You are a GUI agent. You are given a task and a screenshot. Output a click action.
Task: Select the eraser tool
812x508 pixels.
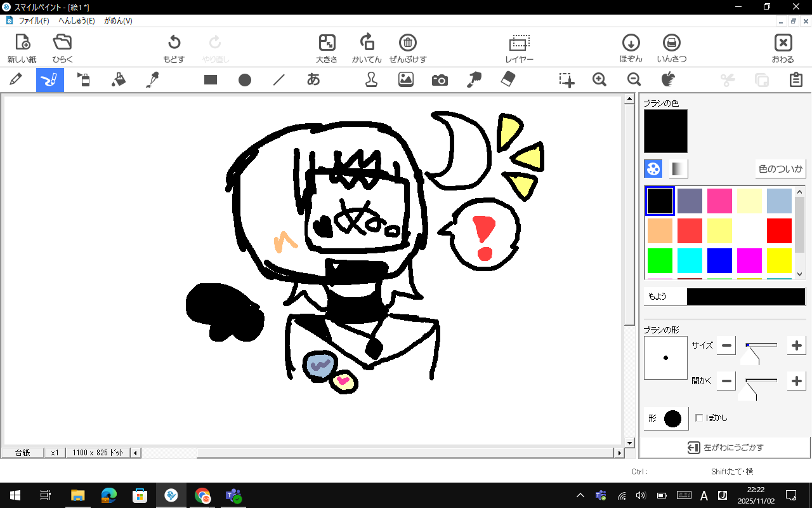pyautogui.click(x=508, y=79)
